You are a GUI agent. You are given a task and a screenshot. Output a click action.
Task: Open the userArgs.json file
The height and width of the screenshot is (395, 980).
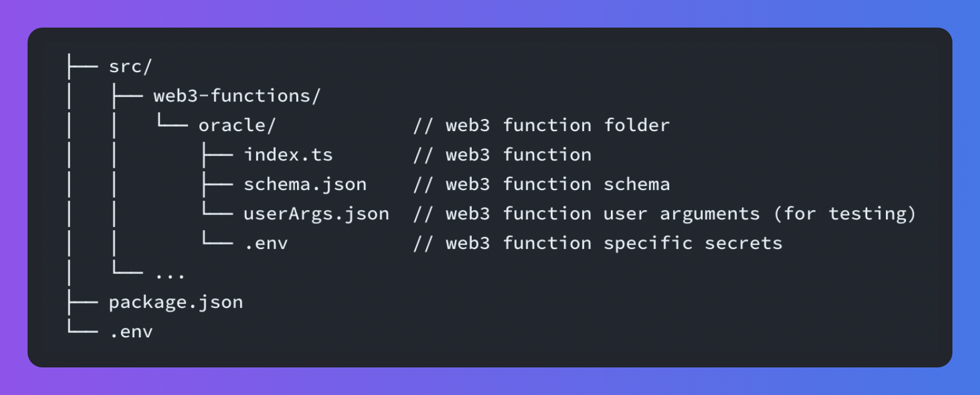tap(316, 214)
